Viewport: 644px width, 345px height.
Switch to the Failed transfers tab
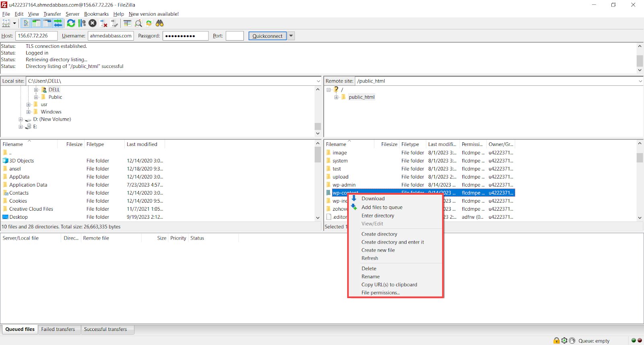pos(58,329)
